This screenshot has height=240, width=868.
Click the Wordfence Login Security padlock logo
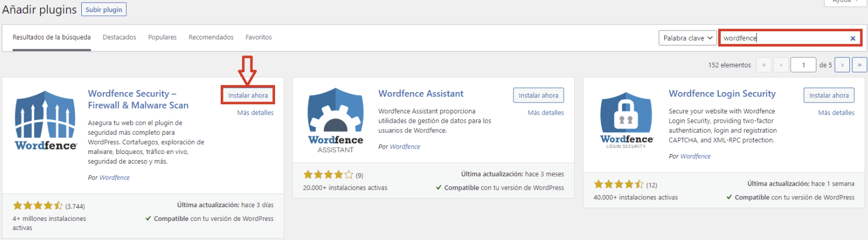(626, 121)
